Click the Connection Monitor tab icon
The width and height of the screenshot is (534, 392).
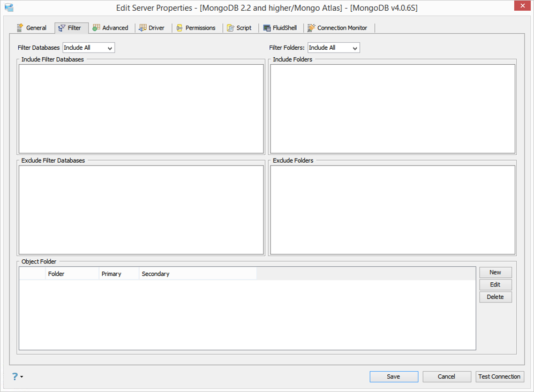coord(311,28)
